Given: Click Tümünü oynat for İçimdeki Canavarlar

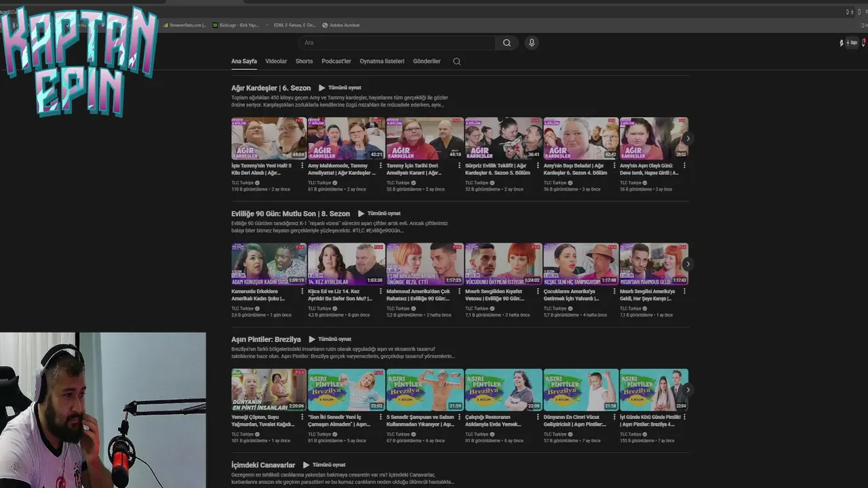Looking at the screenshot, I should (x=324, y=465).
